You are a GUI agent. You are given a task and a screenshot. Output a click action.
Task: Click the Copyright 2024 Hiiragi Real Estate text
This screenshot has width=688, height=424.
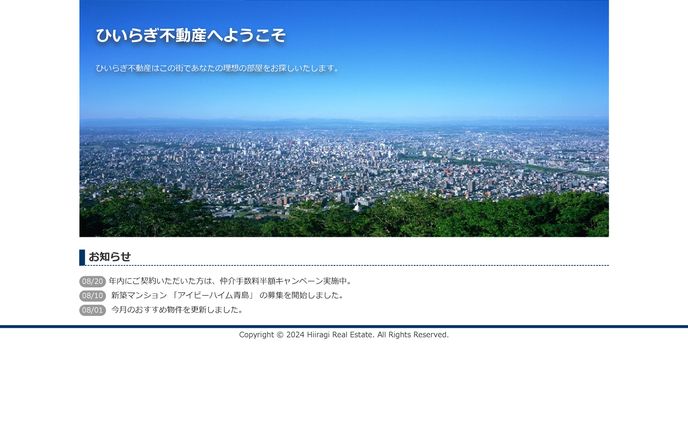[x=344, y=335]
